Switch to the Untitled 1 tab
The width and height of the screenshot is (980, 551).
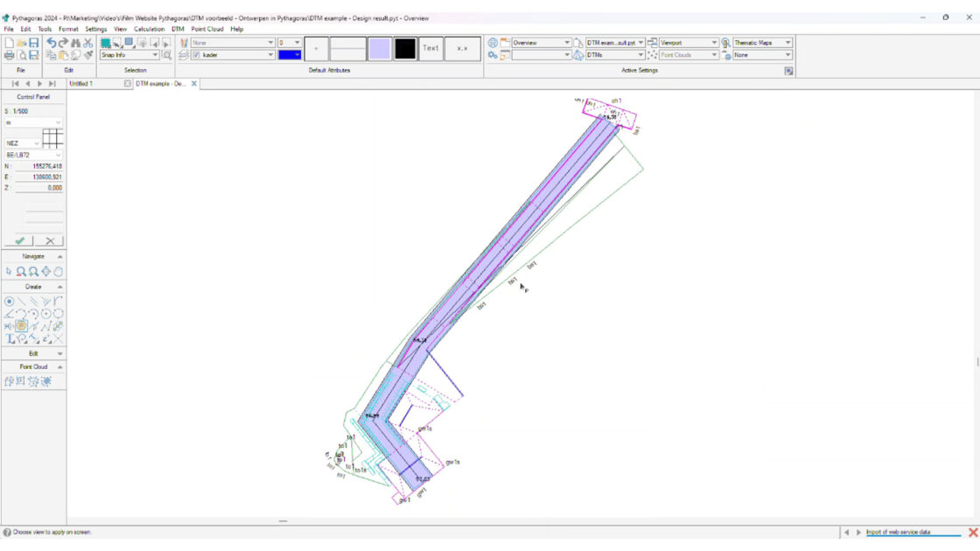pos(81,84)
